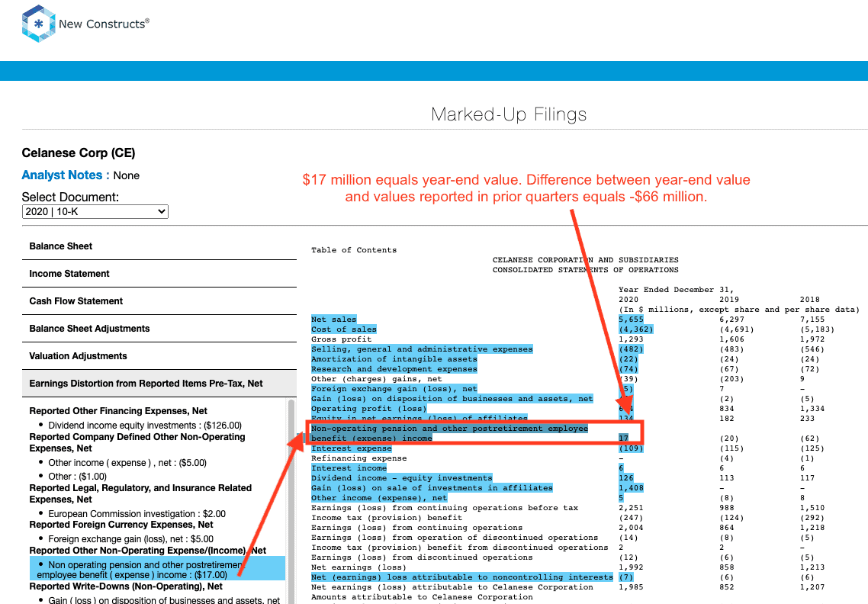Select the Other : ($1.00) item
Screen dimensions: 868x604
pos(78,476)
